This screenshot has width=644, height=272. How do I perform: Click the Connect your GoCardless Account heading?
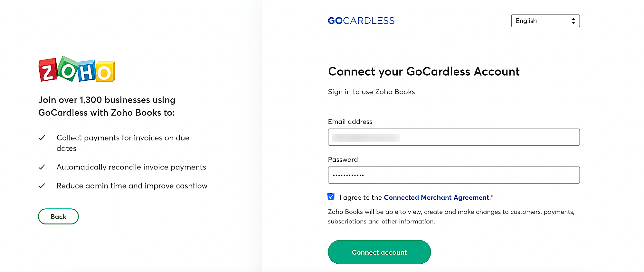coord(423,72)
